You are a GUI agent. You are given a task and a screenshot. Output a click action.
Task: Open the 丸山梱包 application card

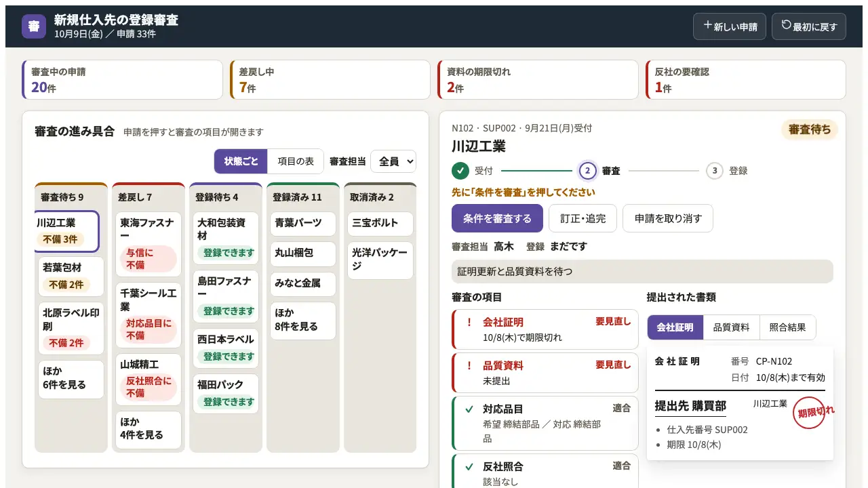pyautogui.click(x=303, y=253)
